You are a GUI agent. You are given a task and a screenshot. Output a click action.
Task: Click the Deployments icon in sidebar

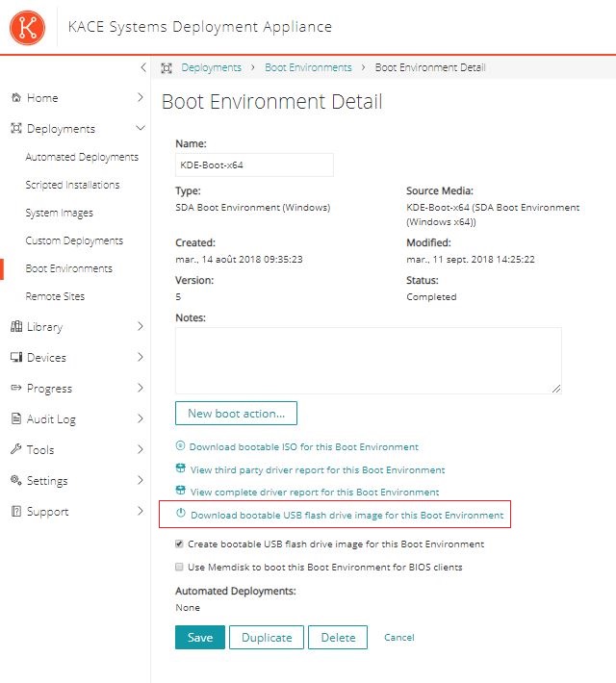click(16, 129)
